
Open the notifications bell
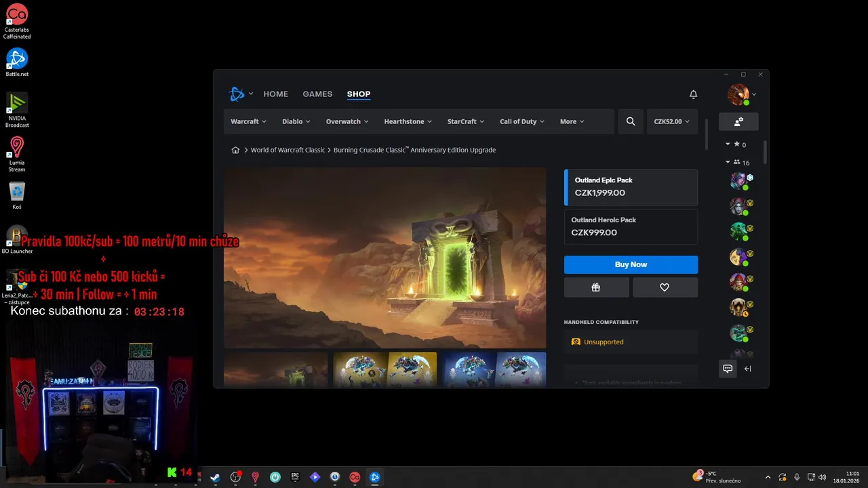click(693, 94)
